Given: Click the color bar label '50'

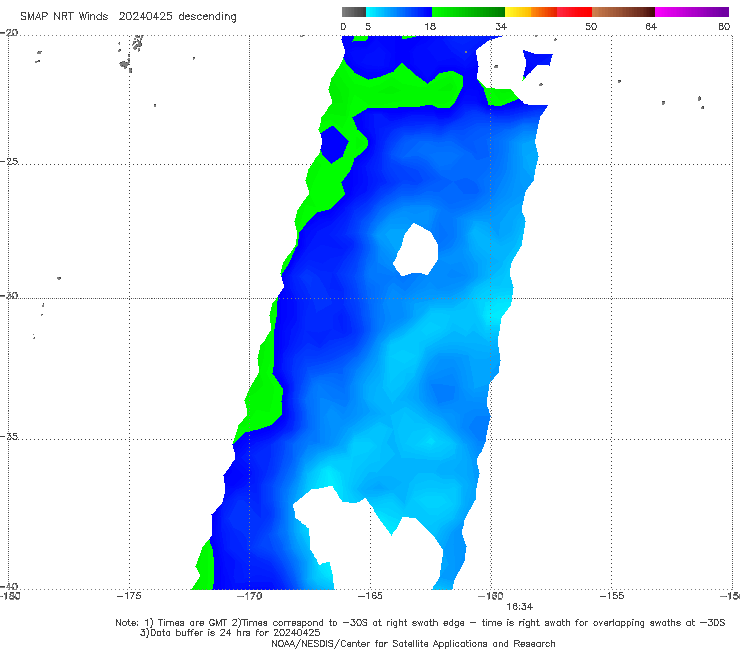Looking at the screenshot, I should pos(591,26).
